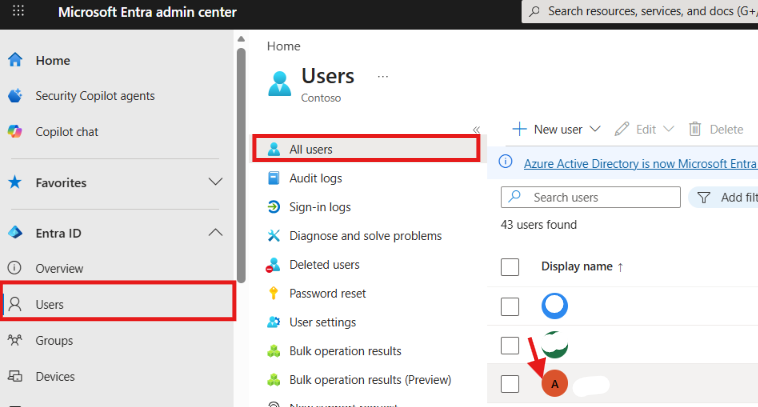Collapse the Entra ID section chevron
This screenshot has width=758, height=407.
[215, 233]
